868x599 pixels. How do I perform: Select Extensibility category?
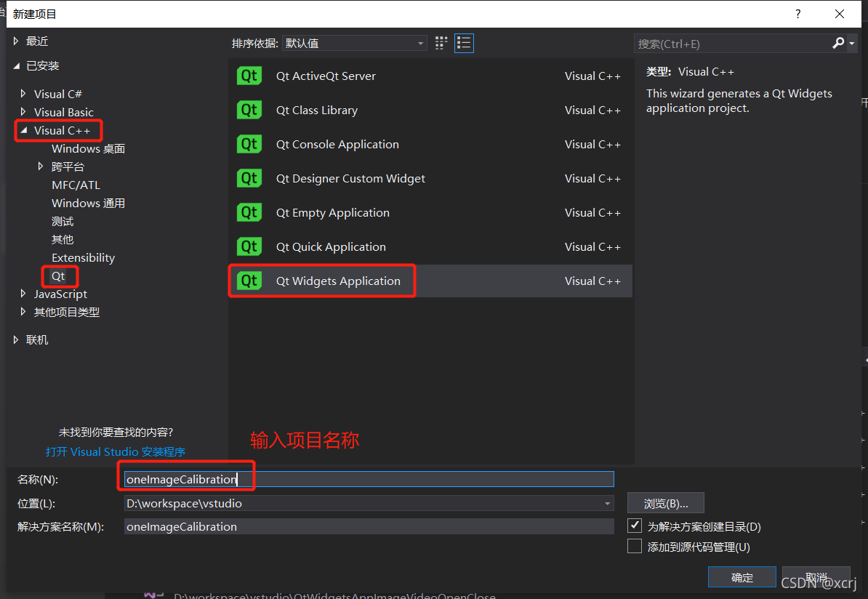tap(83, 258)
